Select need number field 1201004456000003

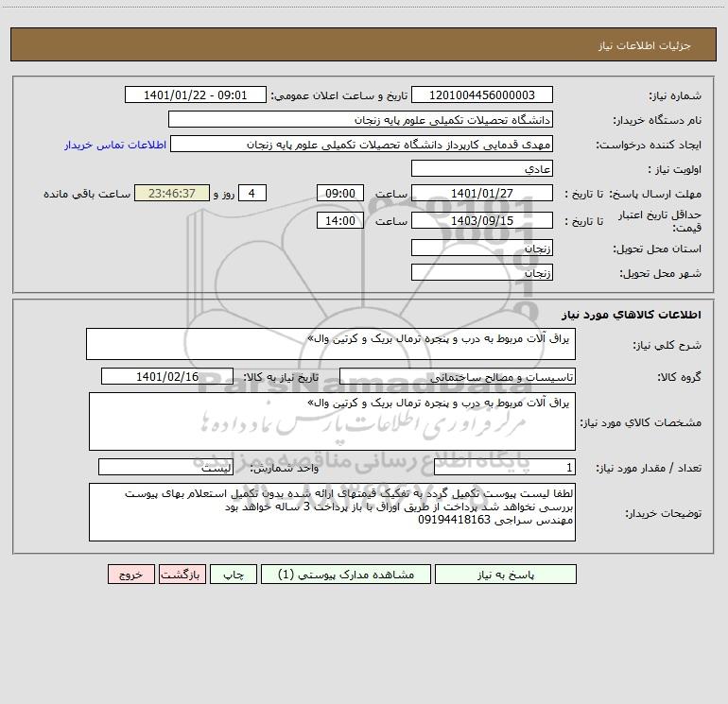(x=482, y=94)
